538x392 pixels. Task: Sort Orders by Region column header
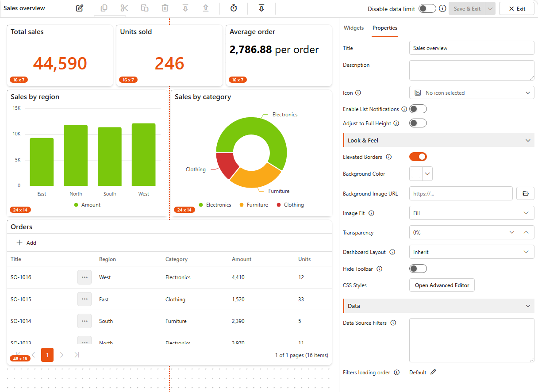pos(108,259)
